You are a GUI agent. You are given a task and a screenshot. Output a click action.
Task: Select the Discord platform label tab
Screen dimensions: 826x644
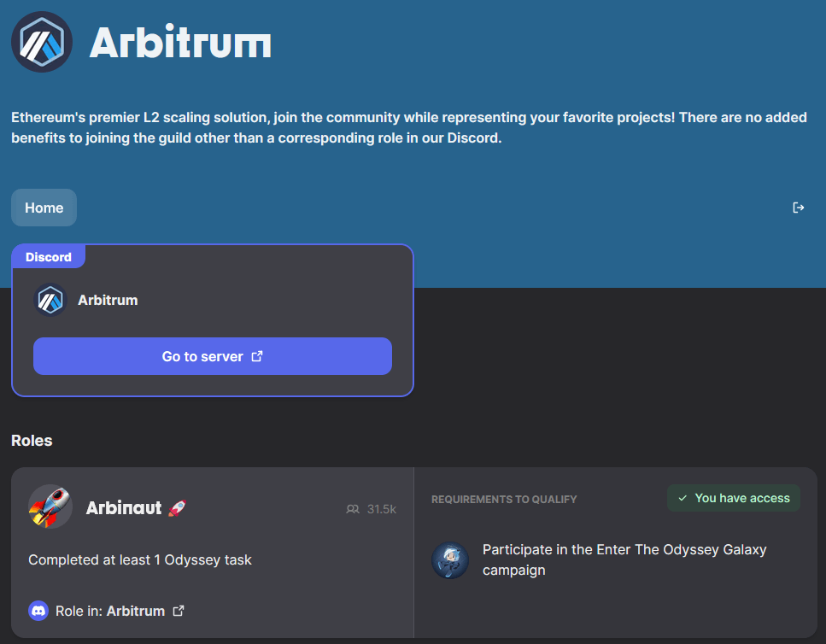(x=49, y=257)
